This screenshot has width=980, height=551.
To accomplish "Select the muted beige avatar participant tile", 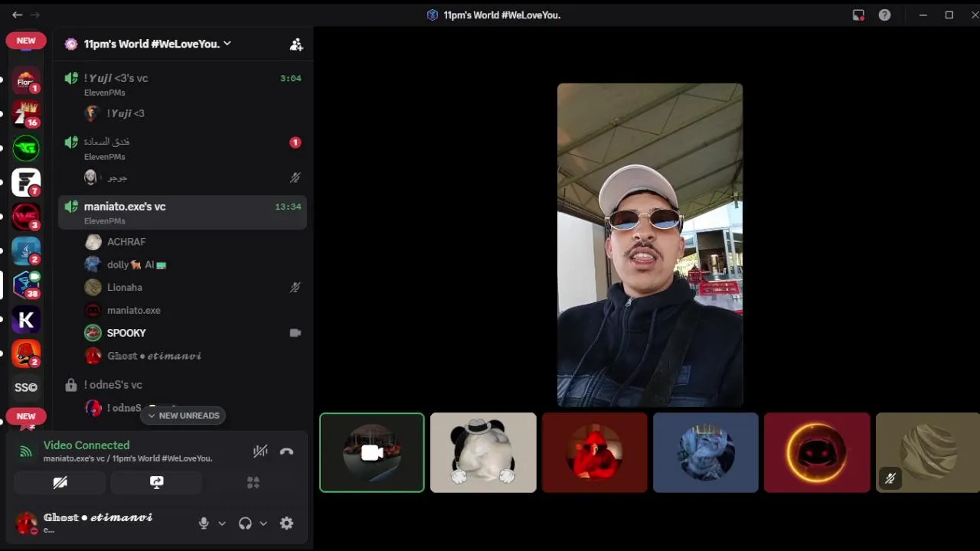I will point(928,452).
